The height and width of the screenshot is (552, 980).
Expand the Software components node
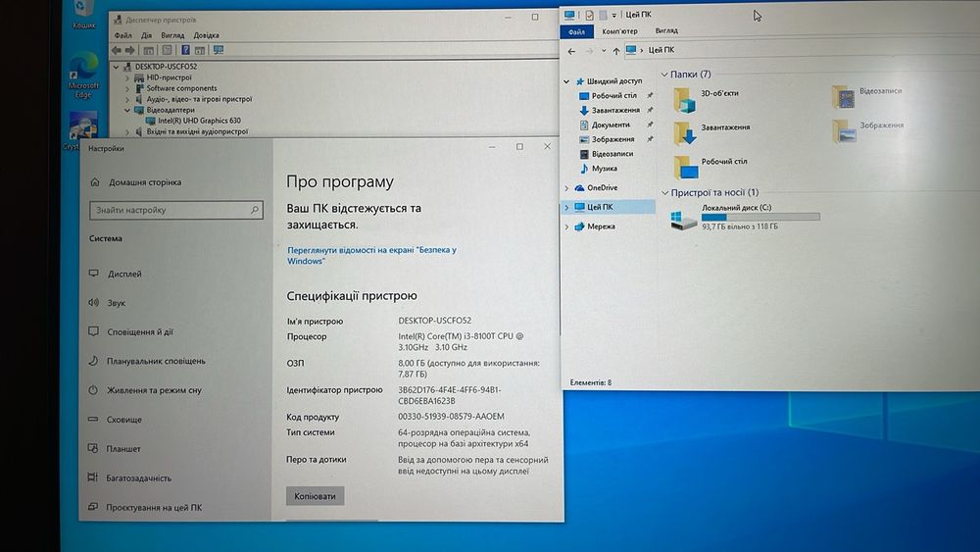[x=126, y=88]
